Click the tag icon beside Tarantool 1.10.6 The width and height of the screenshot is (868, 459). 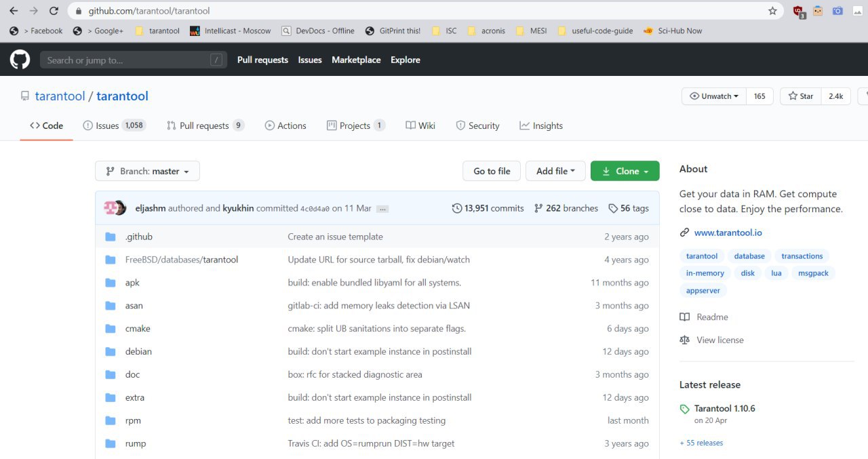coord(685,409)
